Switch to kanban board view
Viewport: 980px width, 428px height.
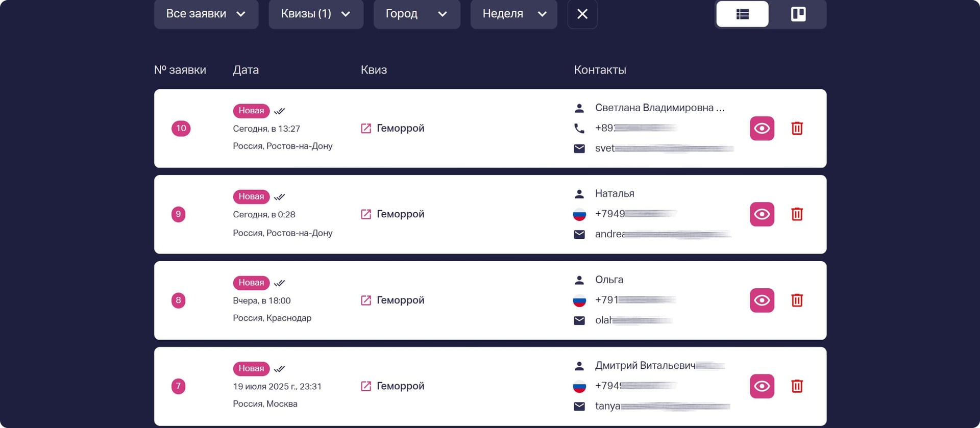click(x=798, y=14)
